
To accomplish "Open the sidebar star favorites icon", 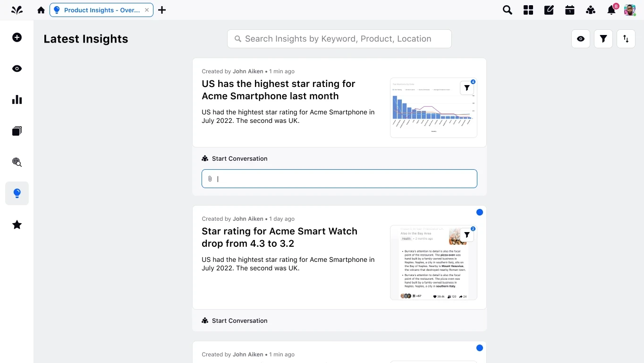I will pyautogui.click(x=17, y=225).
